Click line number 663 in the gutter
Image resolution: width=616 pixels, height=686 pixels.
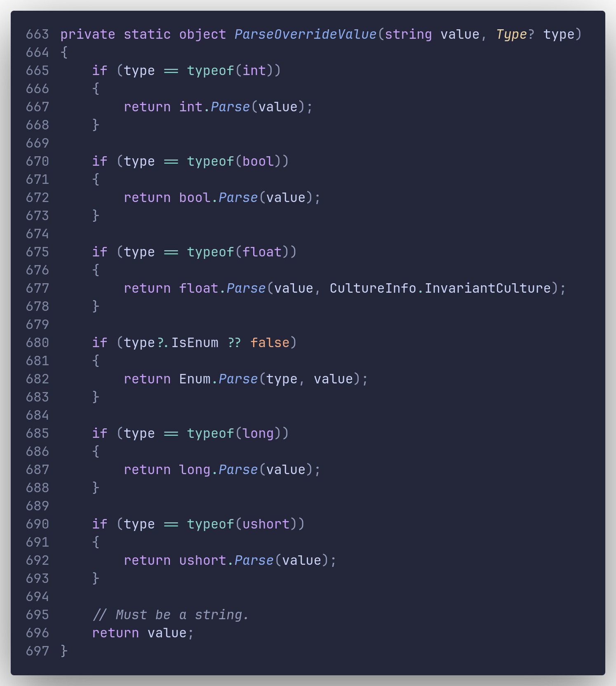click(37, 34)
